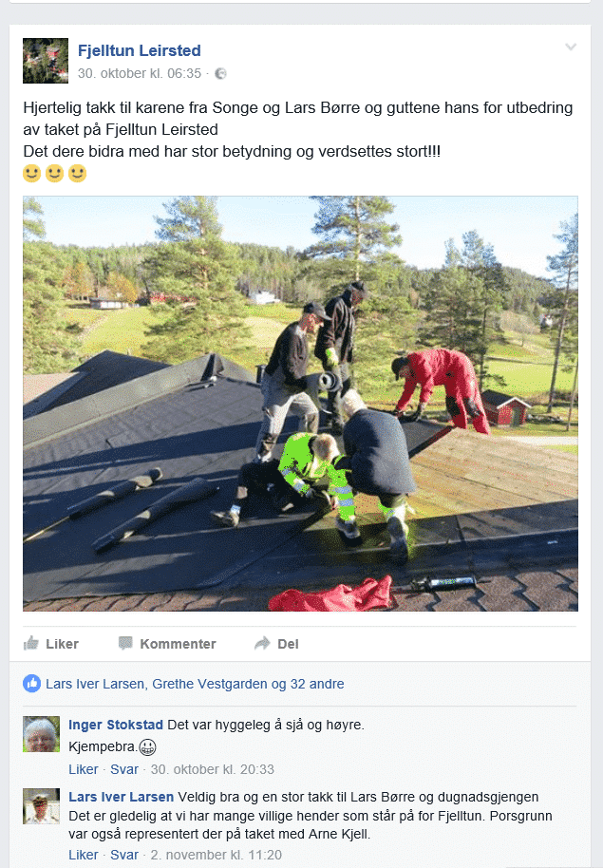Open Inger Stokstad's profile name
Image resolution: width=603 pixels, height=868 pixels.
point(116,725)
